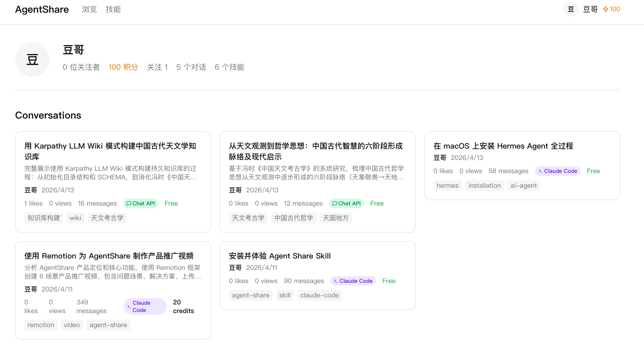View the 0 位关注者 followers count
The width and height of the screenshot is (644, 349).
coord(81,67)
